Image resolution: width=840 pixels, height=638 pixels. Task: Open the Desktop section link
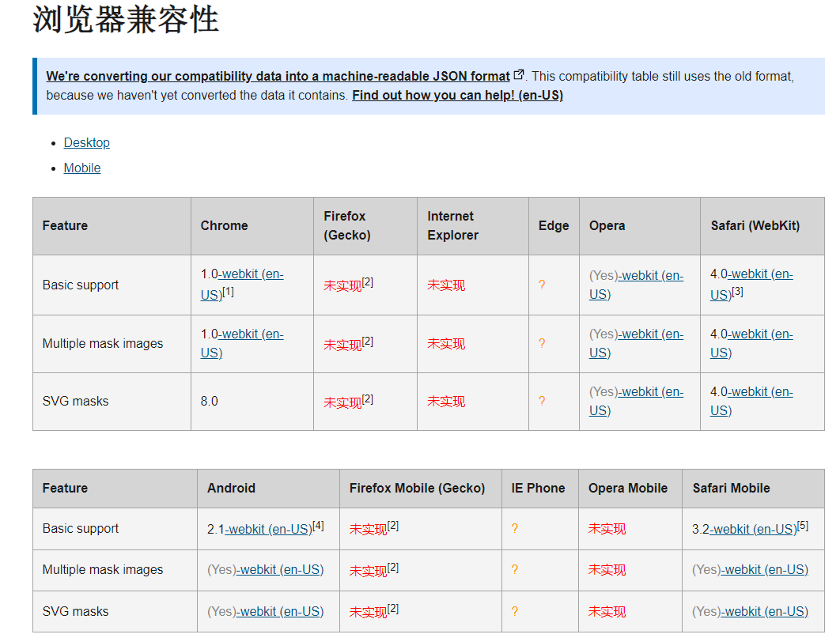(x=86, y=142)
